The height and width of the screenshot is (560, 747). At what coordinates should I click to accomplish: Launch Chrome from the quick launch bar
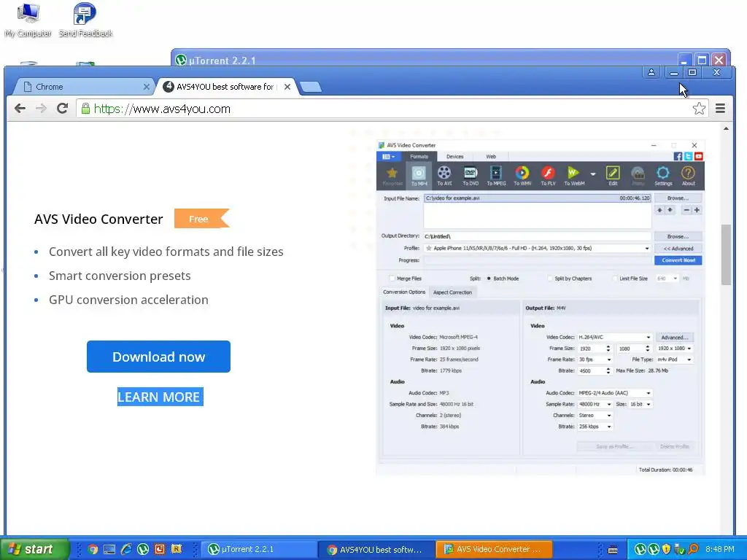(x=93, y=549)
